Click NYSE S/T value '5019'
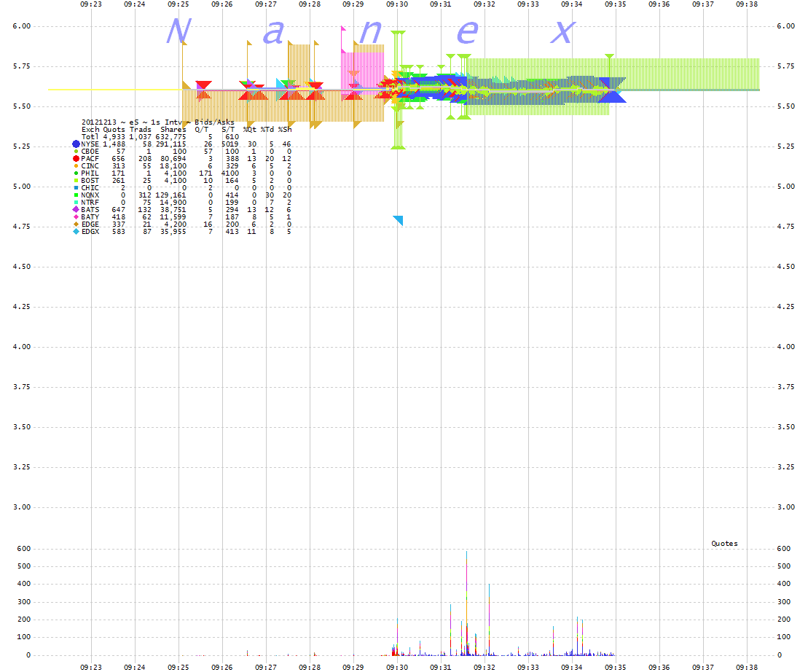 click(x=230, y=144)
